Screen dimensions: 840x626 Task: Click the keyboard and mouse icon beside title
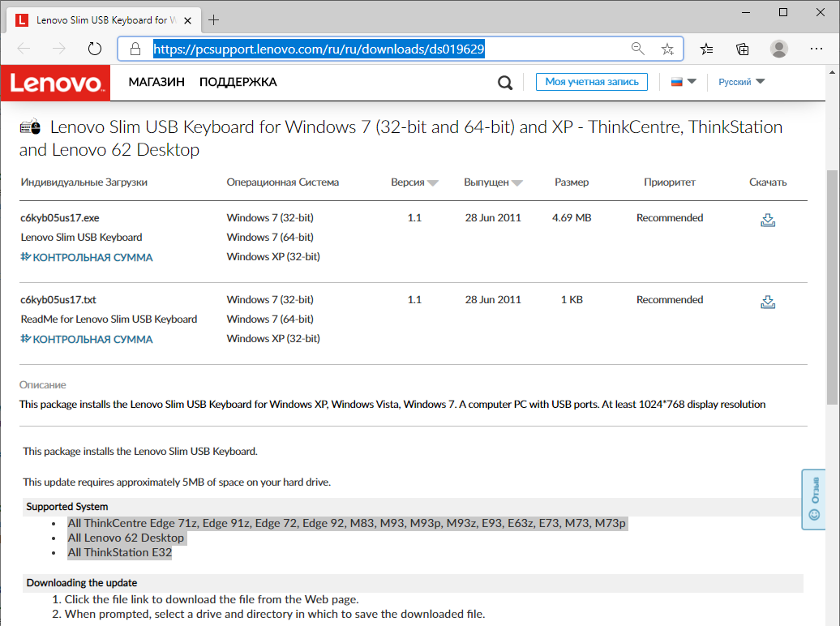pos(31,126)
